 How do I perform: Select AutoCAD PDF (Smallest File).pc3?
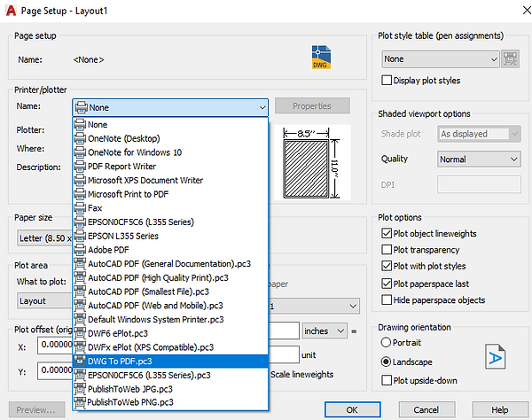click(170, 292)
